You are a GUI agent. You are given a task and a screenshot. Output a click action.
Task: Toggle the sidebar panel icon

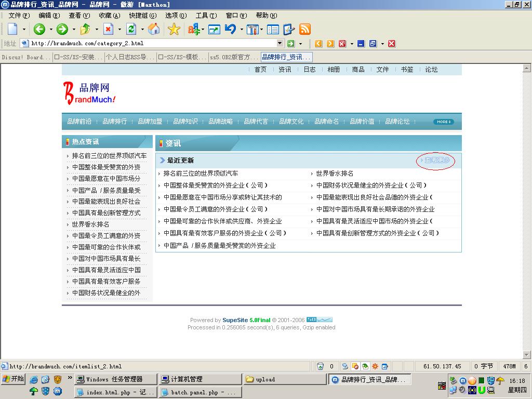point(273,30)
